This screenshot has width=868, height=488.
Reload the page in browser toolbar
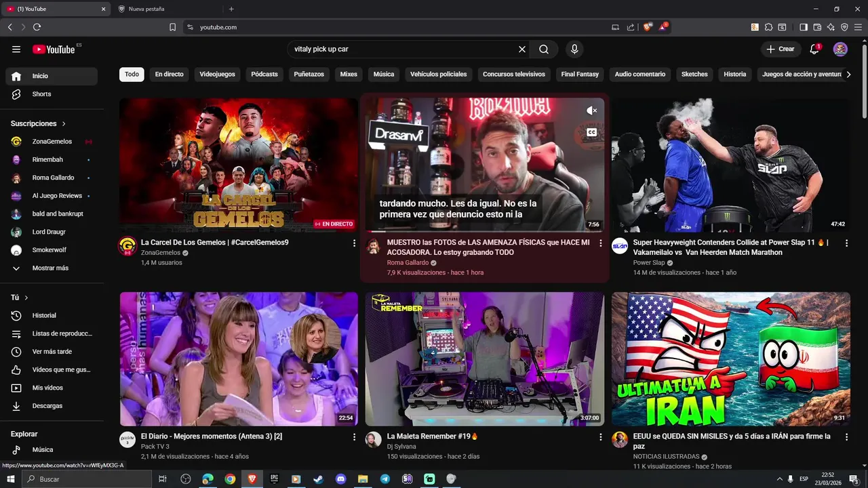(37, 27)
